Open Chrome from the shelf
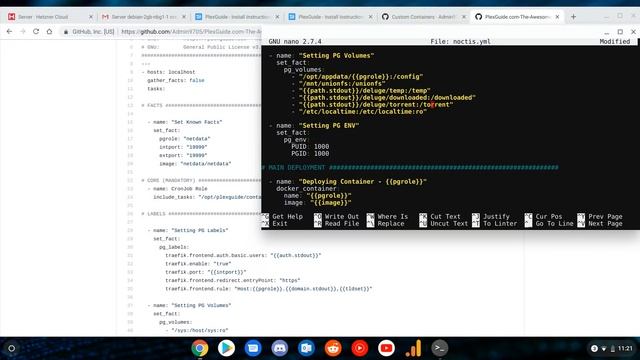The width and height of the screenshot is (640, 360). pyautogui.click(x=200, y=348)
